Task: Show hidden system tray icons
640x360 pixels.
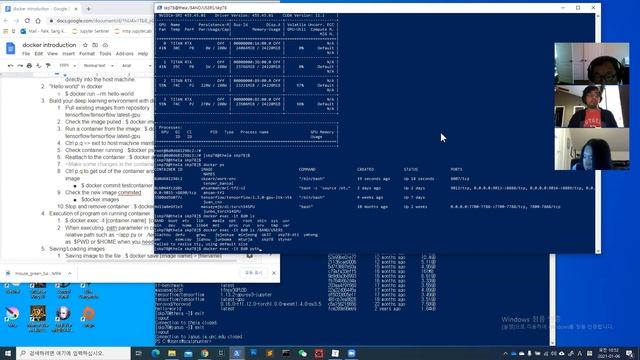Action: [x=505, y=353]
